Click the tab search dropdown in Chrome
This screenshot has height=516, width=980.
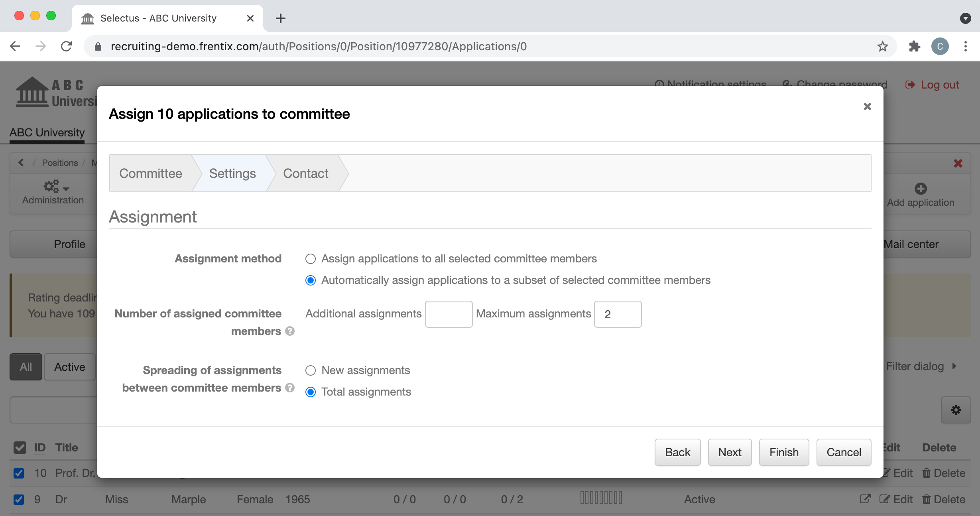pos(965,18)
